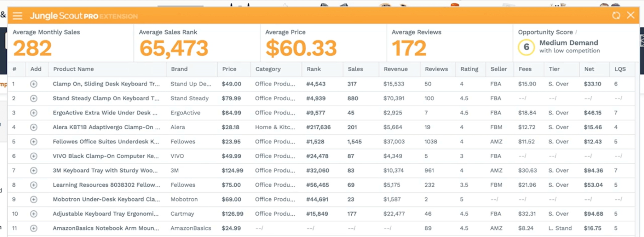Open Stand Steady Clamp On Keyboard link
This screenshot has height=237, width=644.
coord(106,98)
